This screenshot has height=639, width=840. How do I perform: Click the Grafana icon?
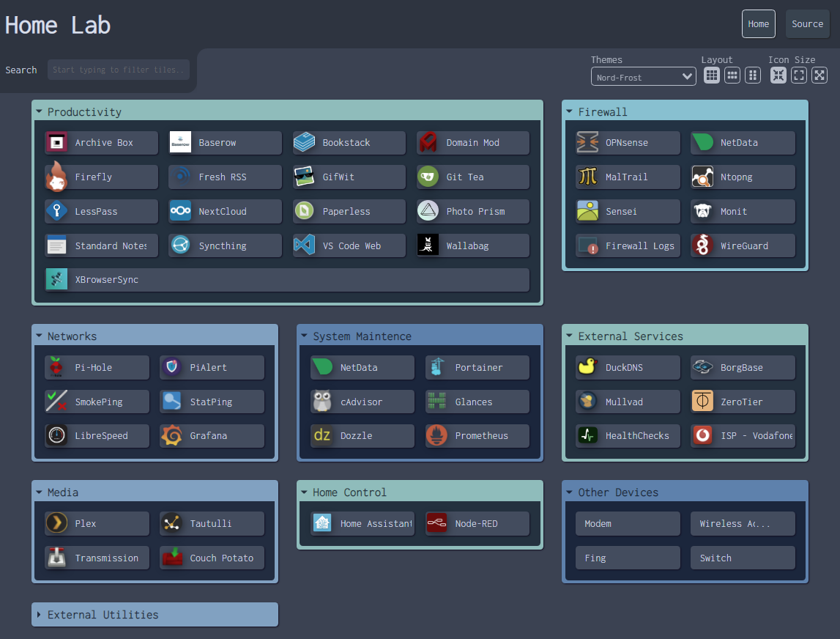click(x=171, y=435)
